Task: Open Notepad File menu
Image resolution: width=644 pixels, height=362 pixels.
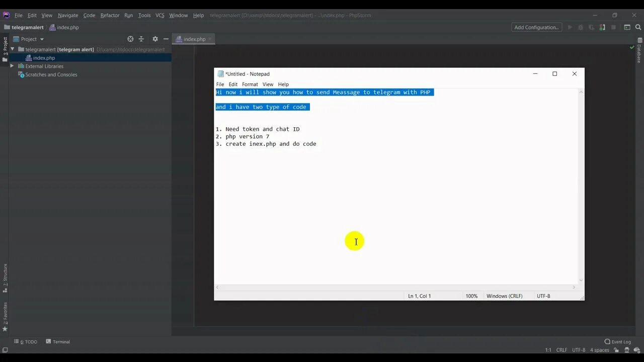Action: 220,84
